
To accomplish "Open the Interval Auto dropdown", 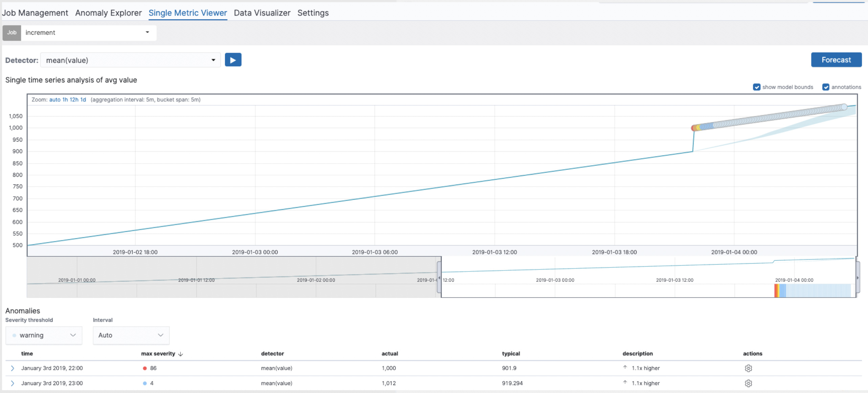I will click(x=131, y=335).
